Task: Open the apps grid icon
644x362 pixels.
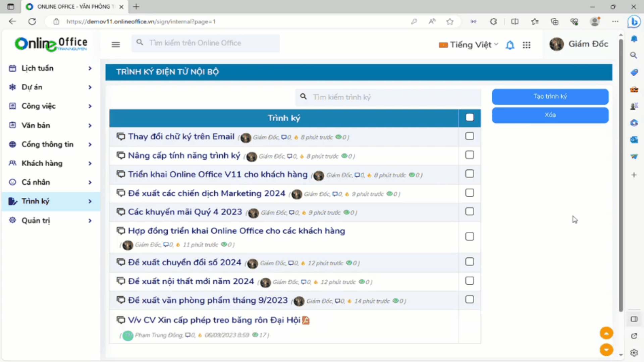Action: tap(527, 45)
